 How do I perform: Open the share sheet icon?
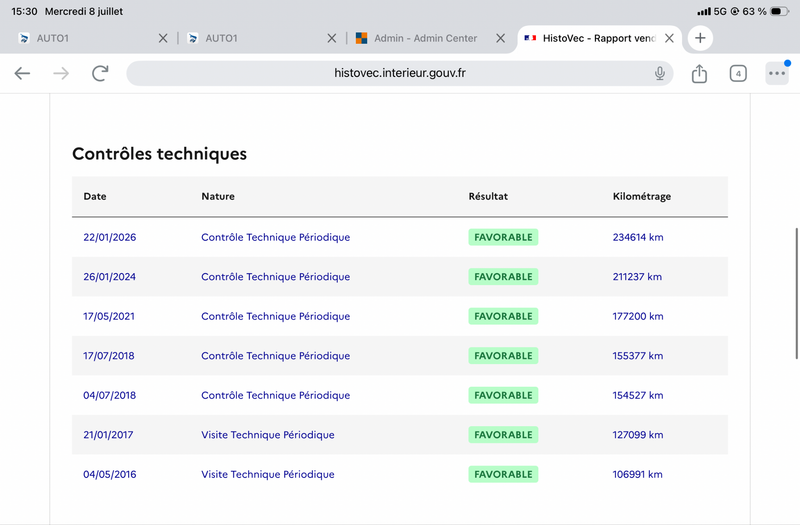click(x=699, y=73)
